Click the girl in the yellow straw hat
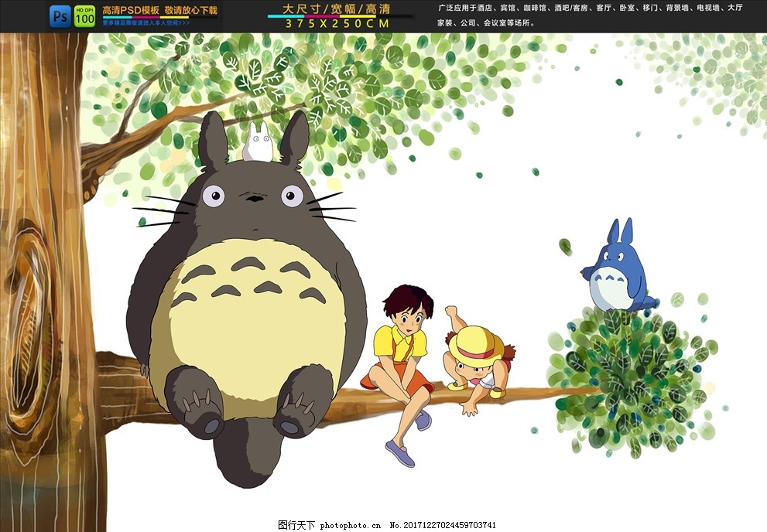The width and height of the screenshot is (767, 532). [x=479, y=360]
